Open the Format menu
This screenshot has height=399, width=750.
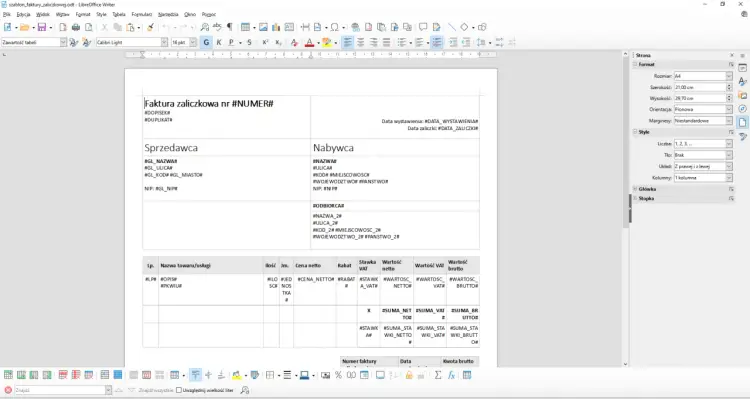click(x=83, y=14)
